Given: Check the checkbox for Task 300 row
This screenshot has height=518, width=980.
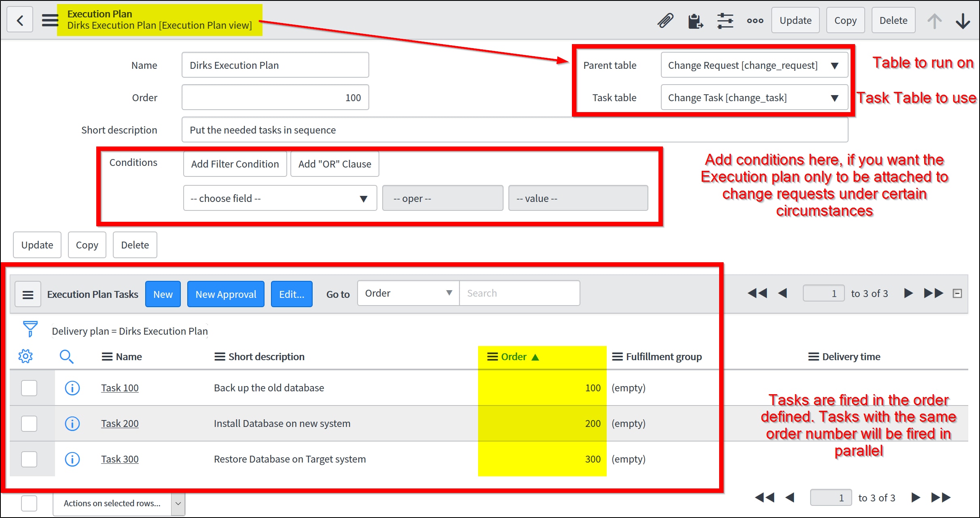Looking at the screenshot, I should (x=29, y=459).
